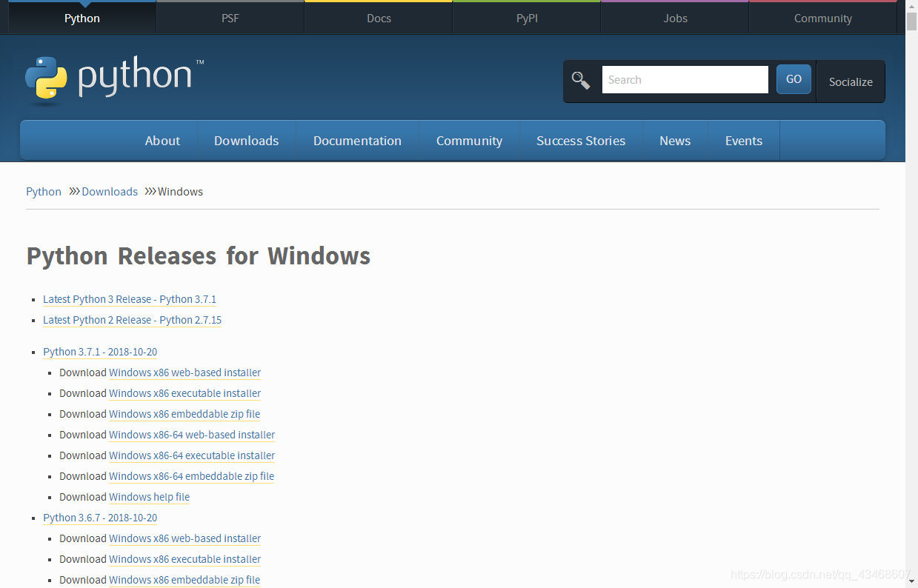The image size is (918, 588).
Task: Open the Socialize menu
Action: (851, 81)
